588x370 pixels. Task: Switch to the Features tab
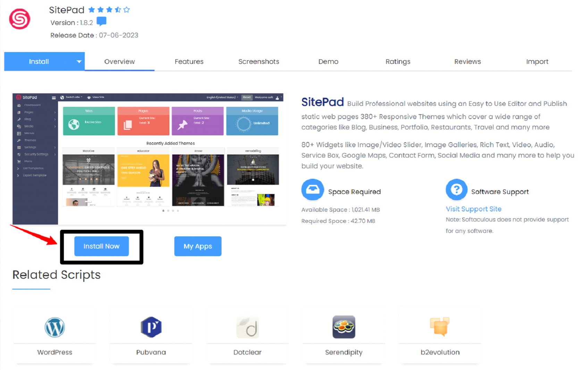click(189, 61)
